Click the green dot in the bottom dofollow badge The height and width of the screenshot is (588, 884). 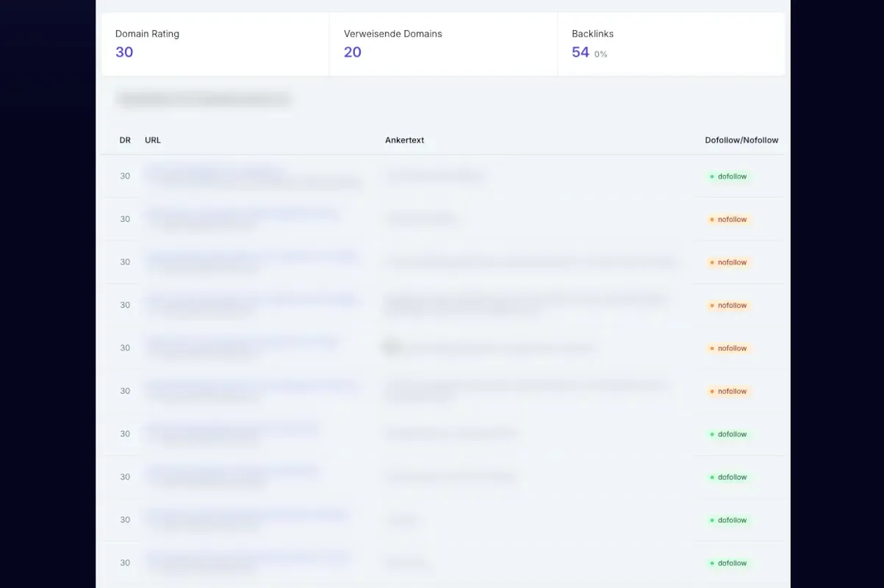tap(713, 563)
